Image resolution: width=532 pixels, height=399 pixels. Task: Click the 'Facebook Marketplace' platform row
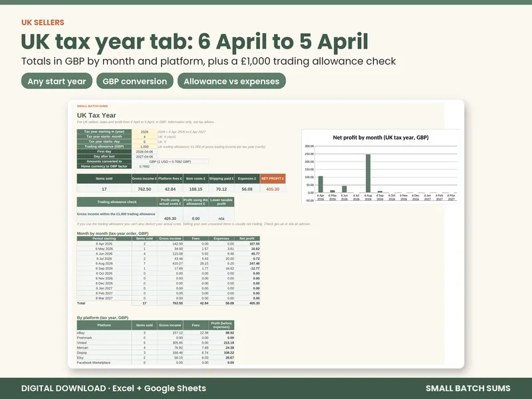coord(156,362)
